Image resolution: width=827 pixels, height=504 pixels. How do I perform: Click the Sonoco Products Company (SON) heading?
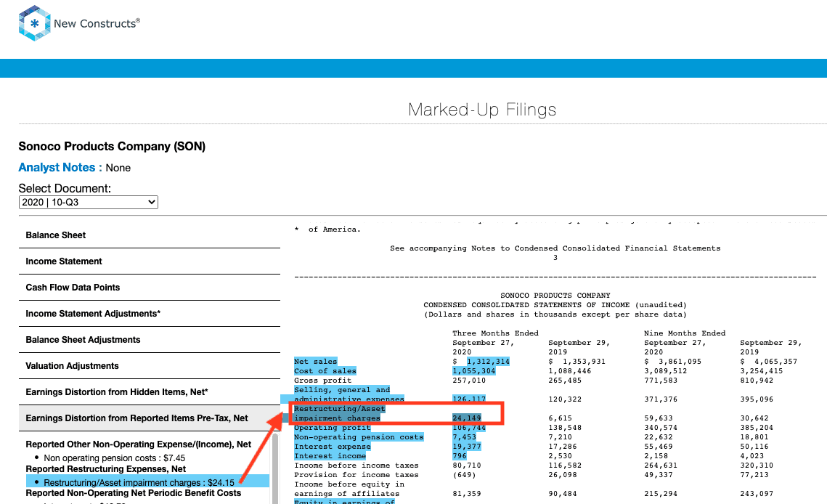112,146
